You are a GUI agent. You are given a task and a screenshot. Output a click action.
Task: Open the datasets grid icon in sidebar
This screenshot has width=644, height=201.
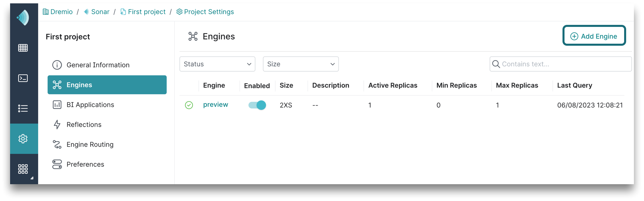(23, 48)
